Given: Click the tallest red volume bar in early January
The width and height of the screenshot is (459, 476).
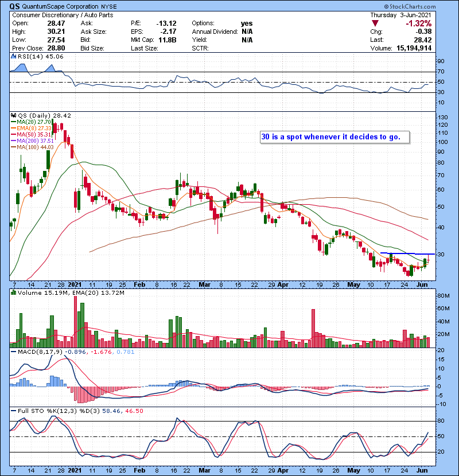Looking at the screenshot, I should coord(75,322).
